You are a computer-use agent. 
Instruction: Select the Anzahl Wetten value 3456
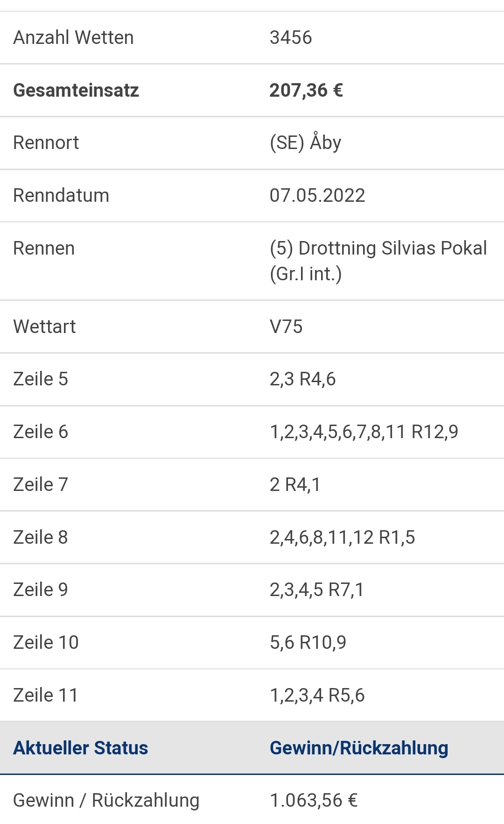(290, 37)
